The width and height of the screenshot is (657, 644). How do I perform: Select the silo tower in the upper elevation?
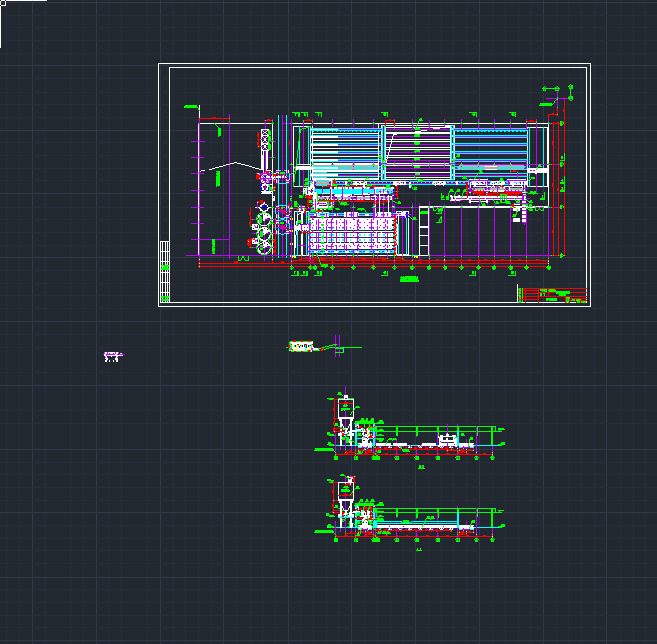tap(345, 414)
